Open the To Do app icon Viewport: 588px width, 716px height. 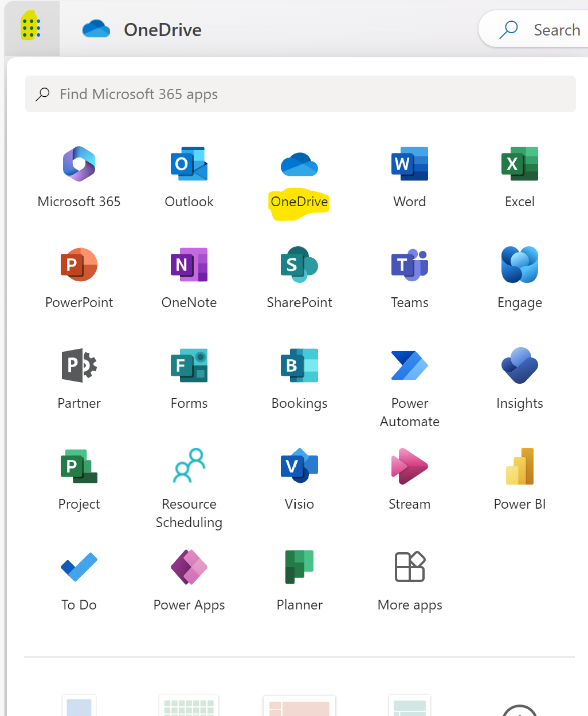coord(79,567)
